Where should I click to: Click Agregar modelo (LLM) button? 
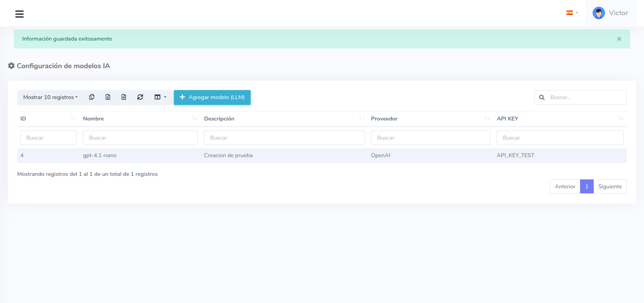(212, 97)
